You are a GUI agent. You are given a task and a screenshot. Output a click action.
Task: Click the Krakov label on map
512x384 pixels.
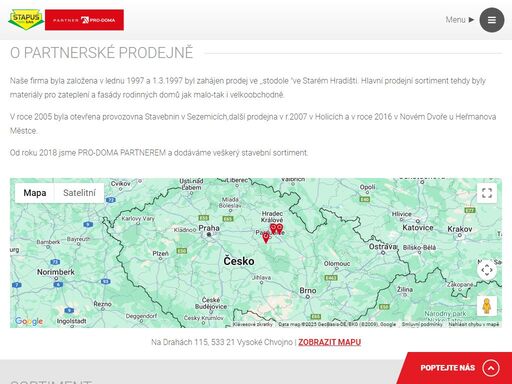(x=460, y=229)
